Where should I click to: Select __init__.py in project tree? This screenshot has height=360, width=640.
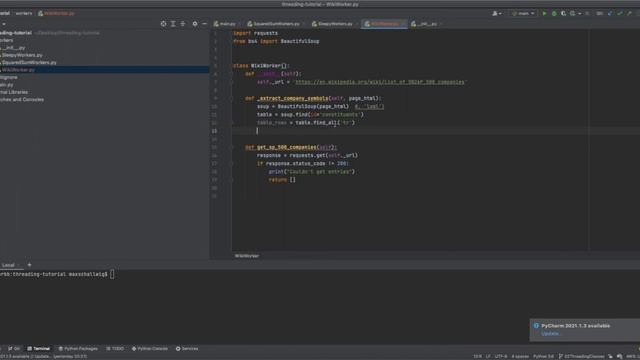13,48
